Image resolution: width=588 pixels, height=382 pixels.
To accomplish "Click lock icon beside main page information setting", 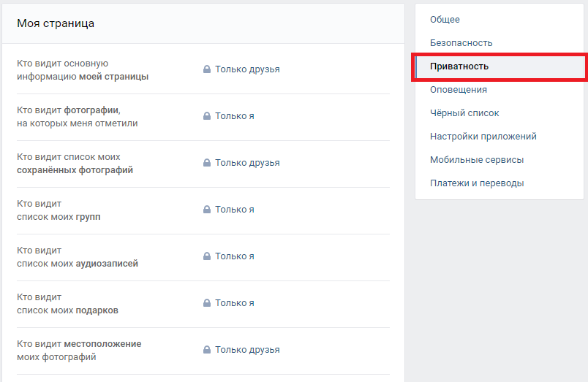I will pos(207,69).
